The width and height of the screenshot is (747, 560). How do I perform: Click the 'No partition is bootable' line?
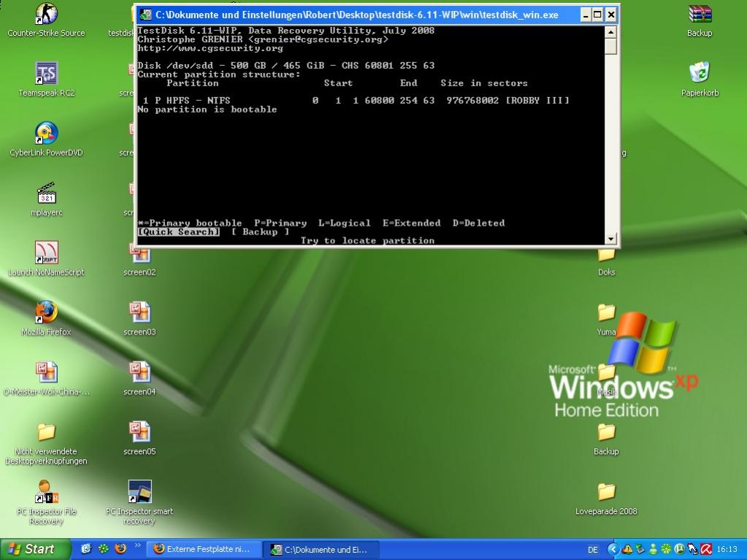(x=207, y=110)
